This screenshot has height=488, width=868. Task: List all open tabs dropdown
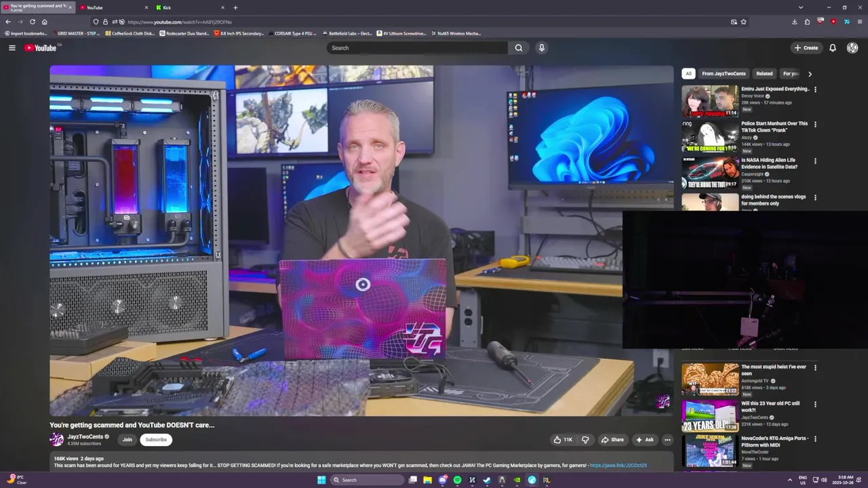801,7
